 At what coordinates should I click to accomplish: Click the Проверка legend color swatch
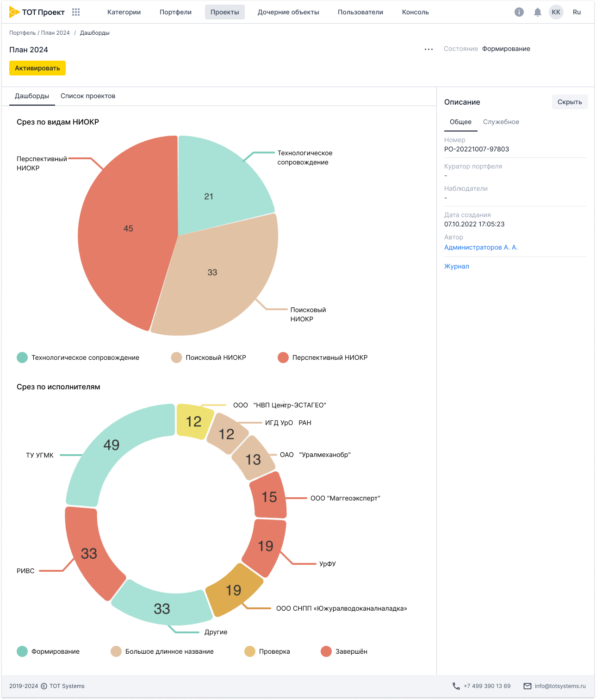point(250,651)
